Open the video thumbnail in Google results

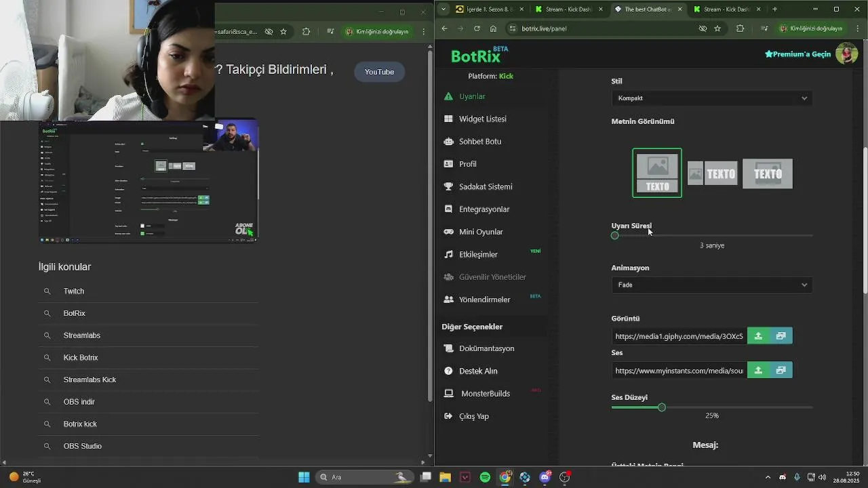click(x=149, y=182)
